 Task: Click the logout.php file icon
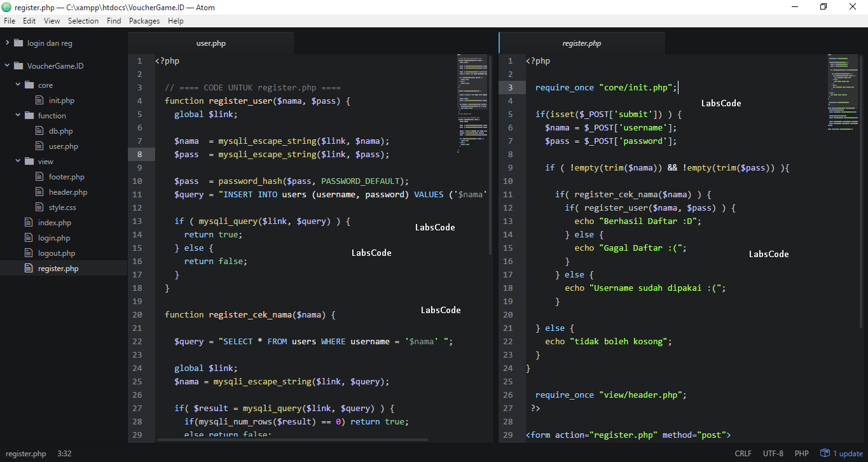click(28, 253)
